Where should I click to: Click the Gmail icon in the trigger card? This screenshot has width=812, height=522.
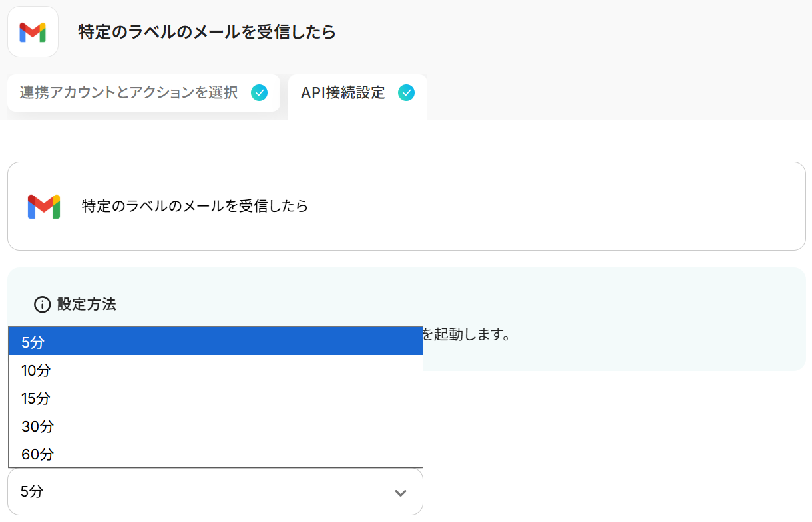44,206
